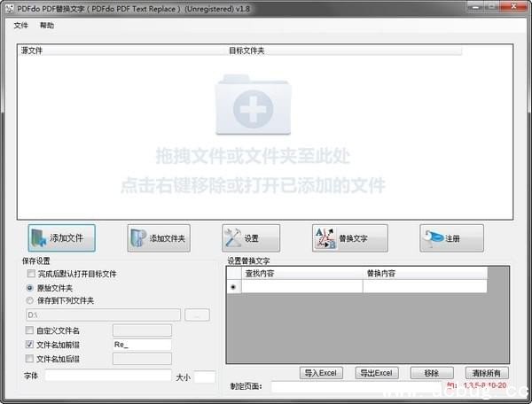Select the 保存到下列文件夹 radio option
The width and height of the screenshot is (532, 404).
coord(31,301)
